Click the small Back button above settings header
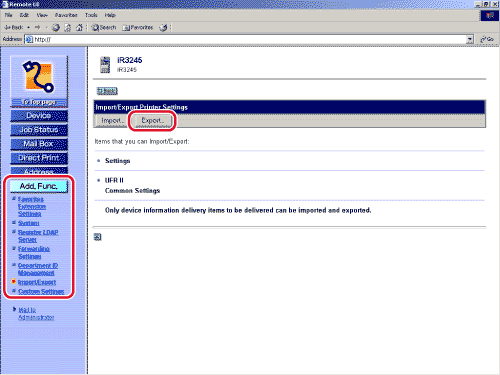This screenshot has width=500, height=375. [107, 91]
